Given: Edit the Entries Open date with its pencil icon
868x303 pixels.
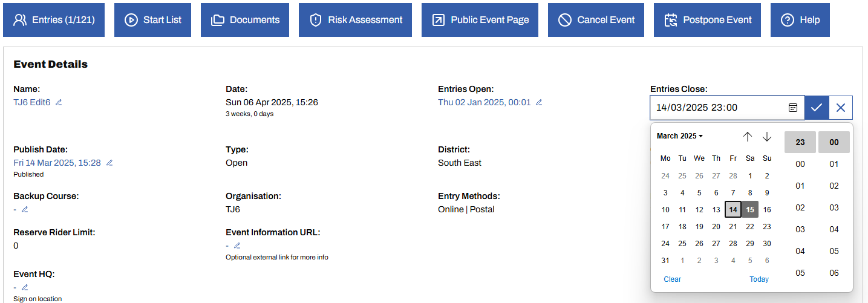Looking at the screenshot, I should pos(539,102).
